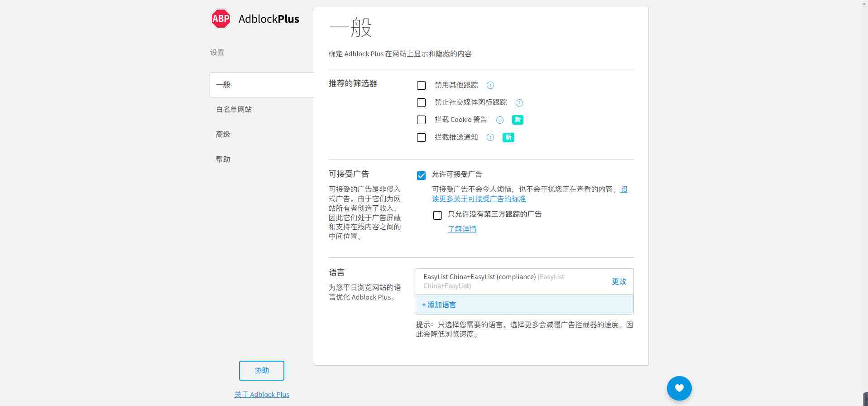Screen dimensions: 868x406
Task: Click 更改 for EasyList China+EasyList
Action: coord(619,281)
